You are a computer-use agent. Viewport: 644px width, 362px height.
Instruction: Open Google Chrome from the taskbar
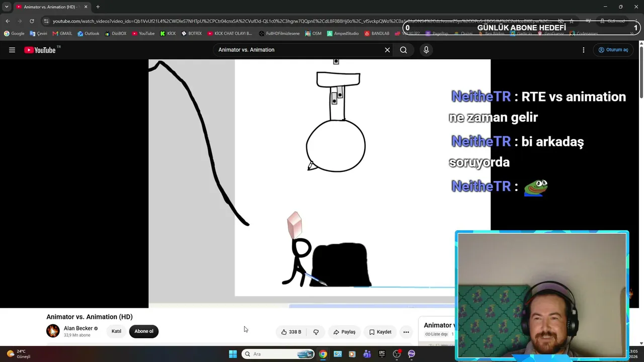point(323,354)
